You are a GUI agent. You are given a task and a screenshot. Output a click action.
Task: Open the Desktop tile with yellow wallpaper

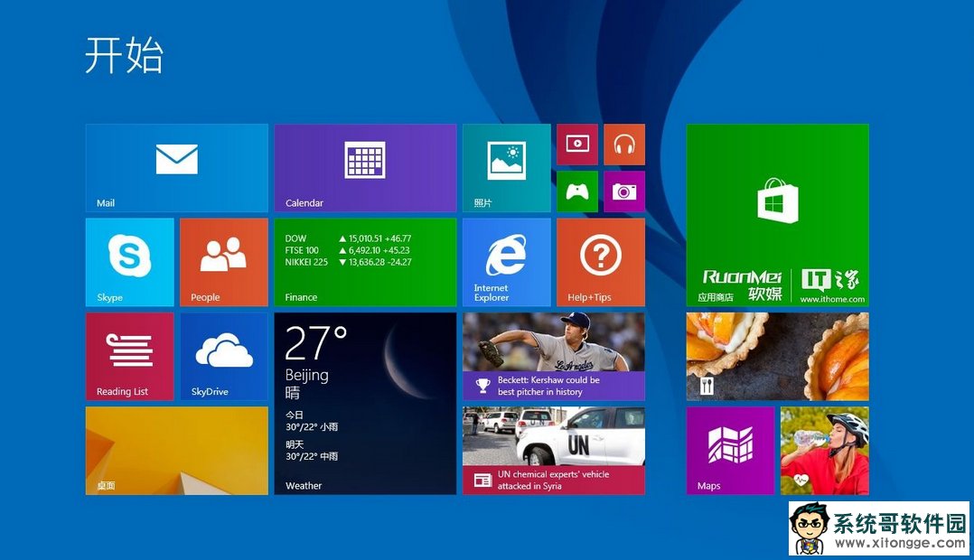pyautogui.click(x=176, y=450)
